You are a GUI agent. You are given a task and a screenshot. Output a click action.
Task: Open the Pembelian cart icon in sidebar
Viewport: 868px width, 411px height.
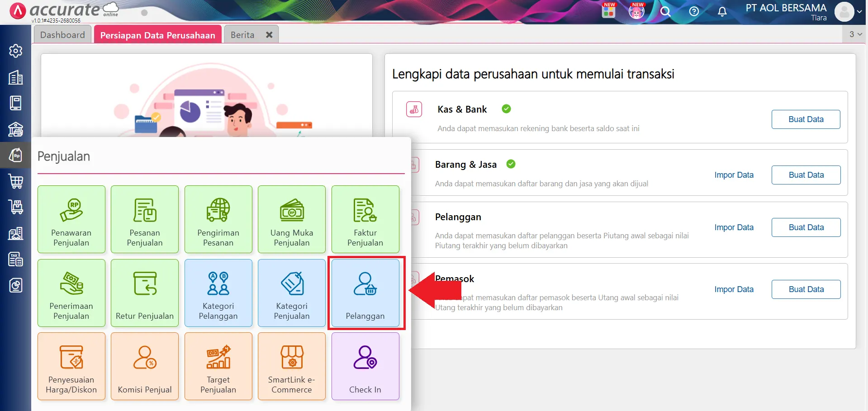tap(16, 181)
